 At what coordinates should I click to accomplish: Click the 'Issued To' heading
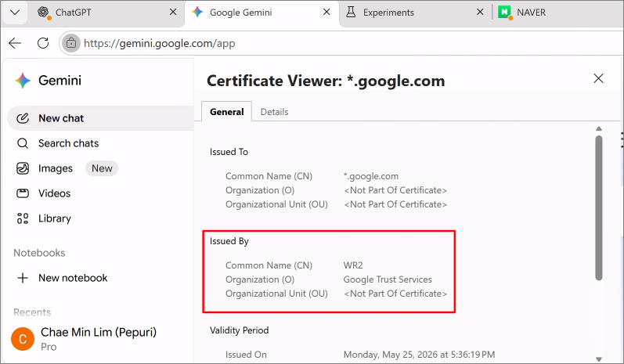coord(229,152)
